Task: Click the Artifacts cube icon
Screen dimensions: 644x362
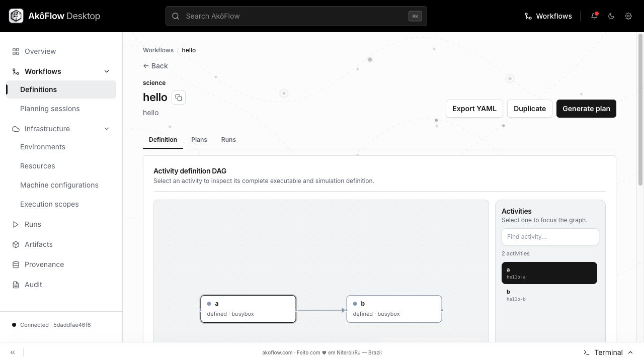Action: pyautogui.click(x=16, y=244)
